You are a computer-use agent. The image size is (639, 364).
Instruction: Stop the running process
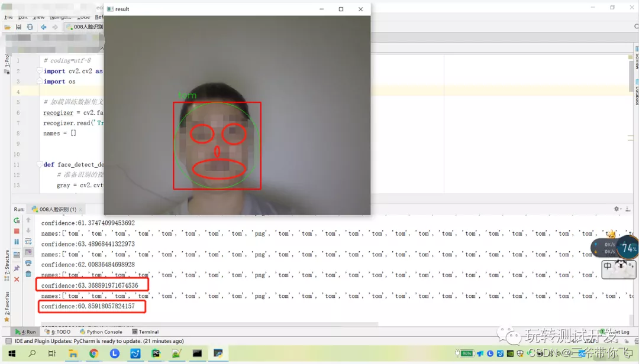tap(17, 231)
